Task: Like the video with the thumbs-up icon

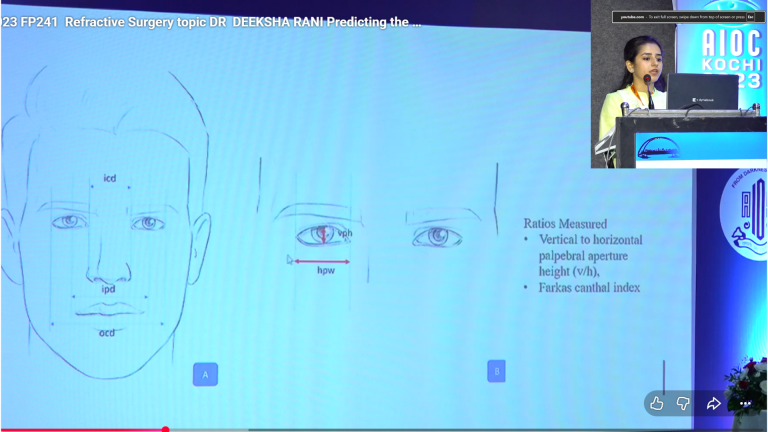Action: (657, 404)
